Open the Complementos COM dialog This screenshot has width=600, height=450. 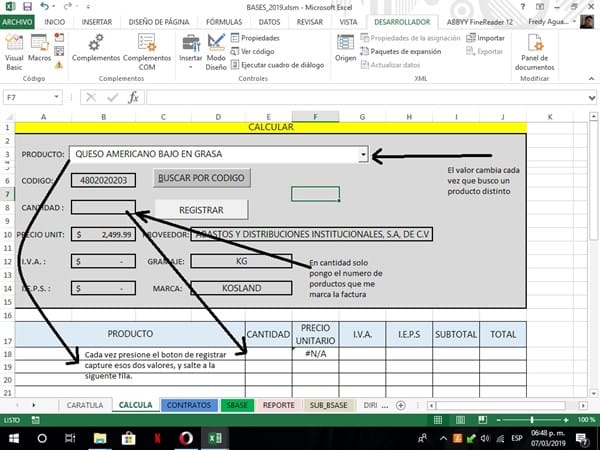pos(147,50)
